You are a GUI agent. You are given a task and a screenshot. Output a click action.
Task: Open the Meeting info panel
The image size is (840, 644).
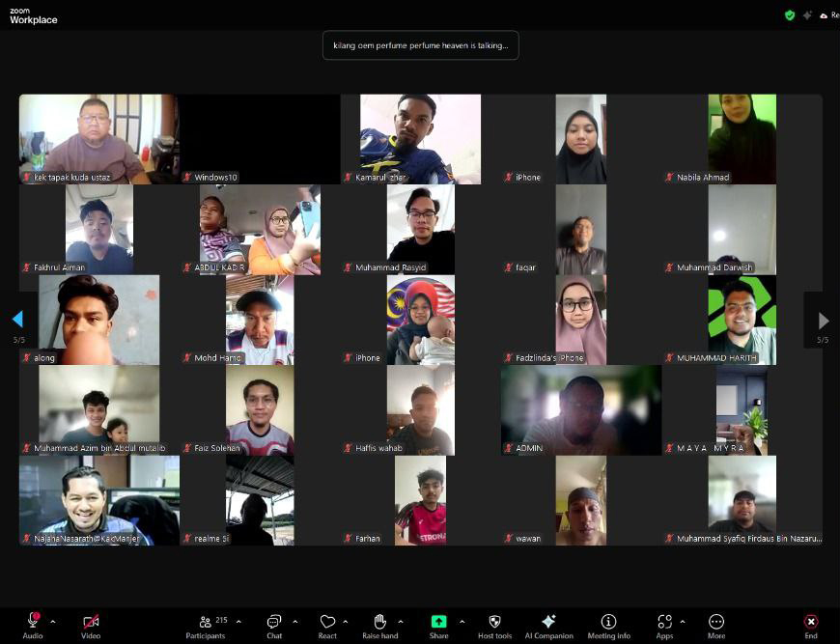[608, 623]
